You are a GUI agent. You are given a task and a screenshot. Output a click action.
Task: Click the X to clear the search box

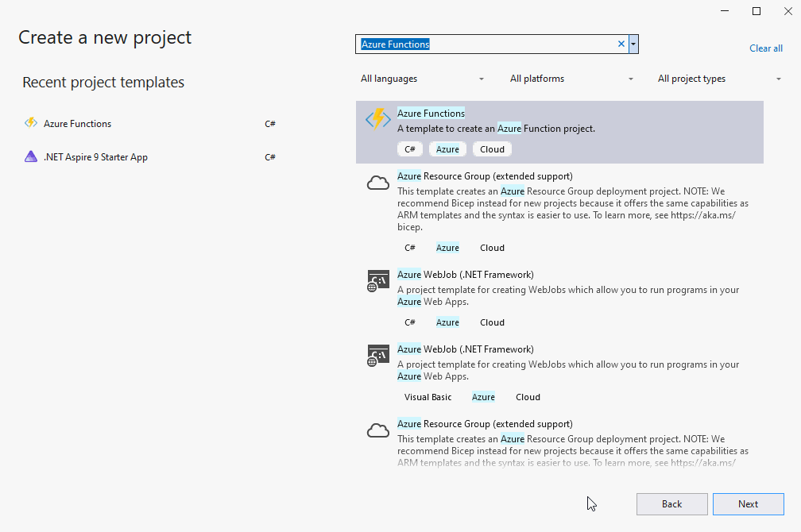pos(621,44)
